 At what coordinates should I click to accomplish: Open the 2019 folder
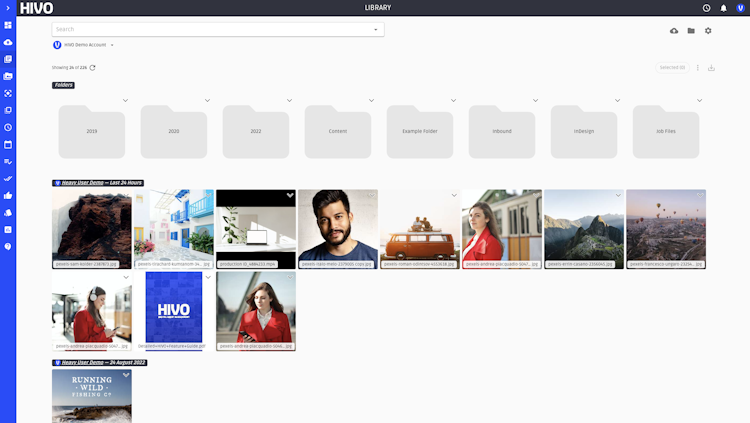tap(92, 132)
